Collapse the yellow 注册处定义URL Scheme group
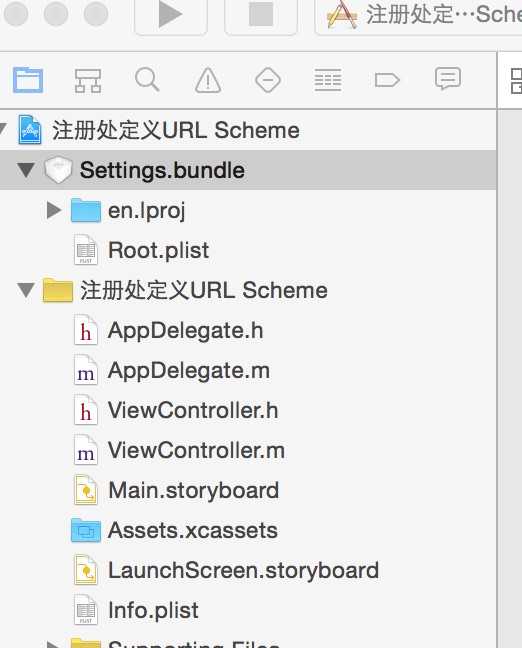The image size is (522, 648). (x=26, y=290)
